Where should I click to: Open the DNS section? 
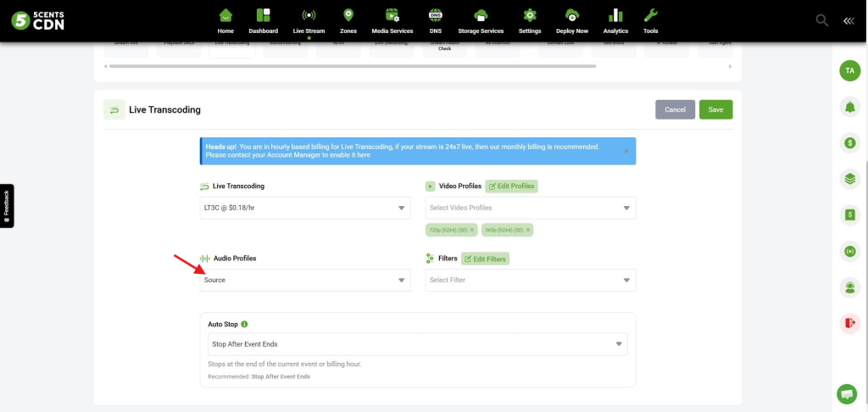436,21
